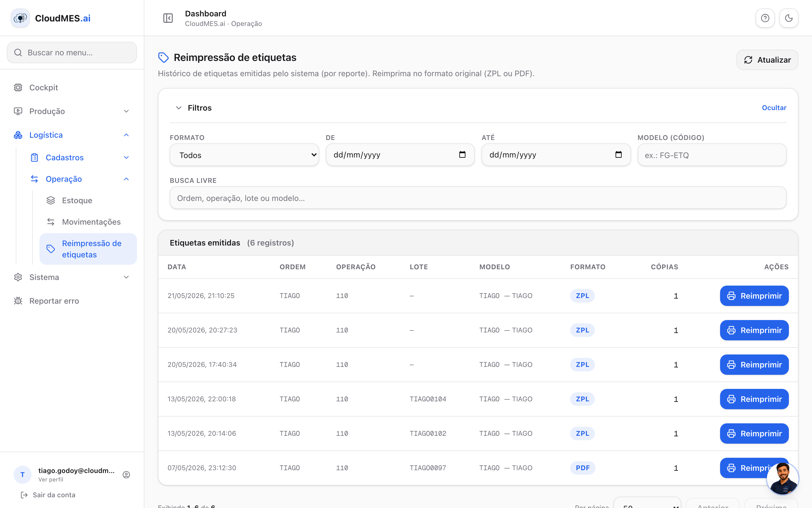
Task: Select Reimpressão de etiquetas menu item
Action: (x=88, y=249)
